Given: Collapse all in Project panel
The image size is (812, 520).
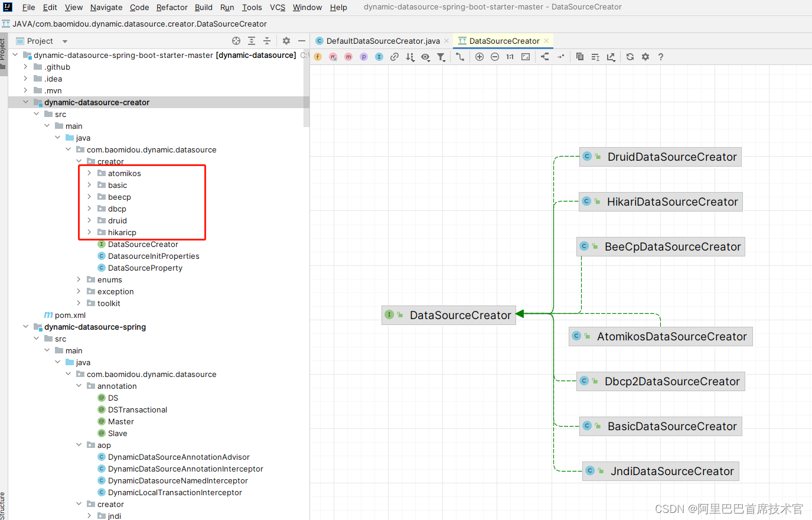Looking at the screenshot, I should pyautogui.click(x=267, y=41).
